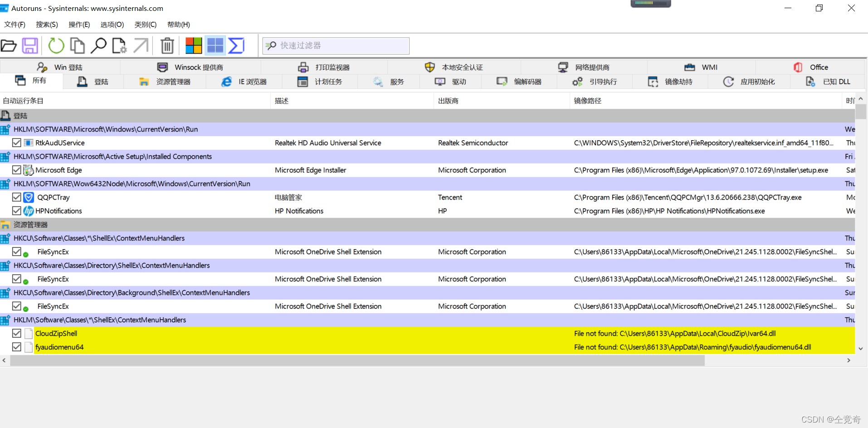Refresh the autoruns list

(x=56, y=45)
